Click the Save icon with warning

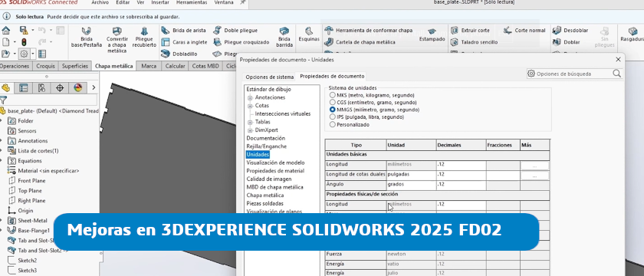(24, 31)
